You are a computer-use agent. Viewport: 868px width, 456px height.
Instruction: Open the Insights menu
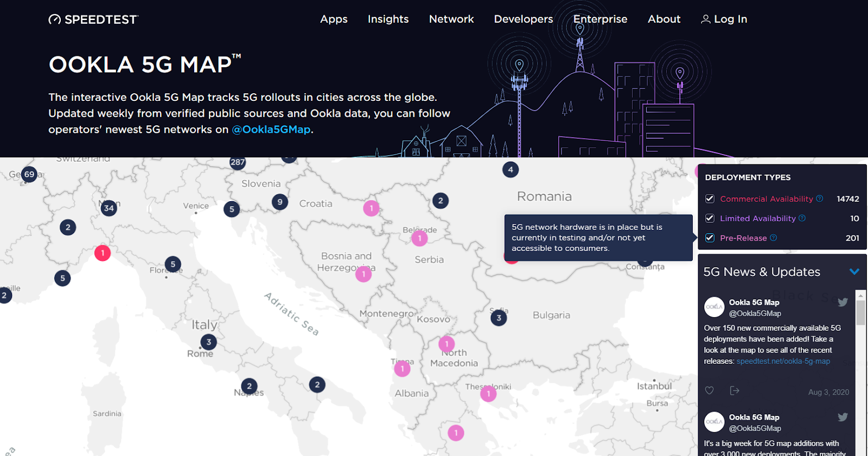click(388, 19)
